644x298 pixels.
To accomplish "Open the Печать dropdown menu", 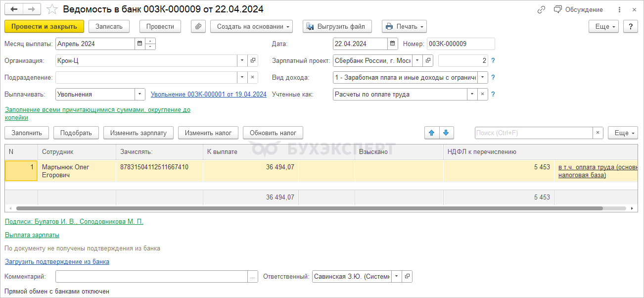I will pyautogui.click(x=404, y=26).
